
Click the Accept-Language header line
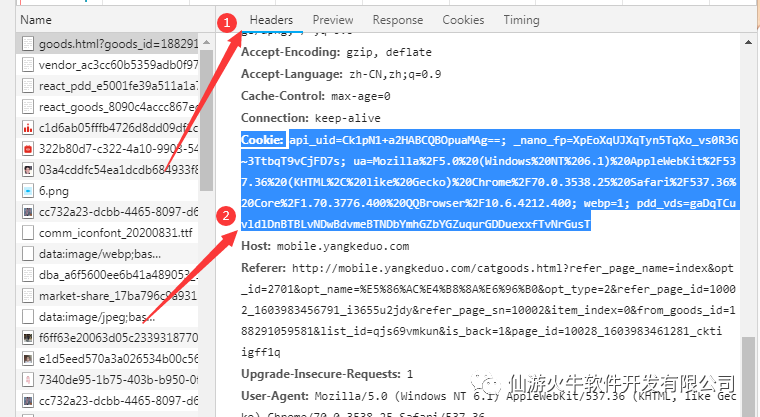(x=341, y=74)
